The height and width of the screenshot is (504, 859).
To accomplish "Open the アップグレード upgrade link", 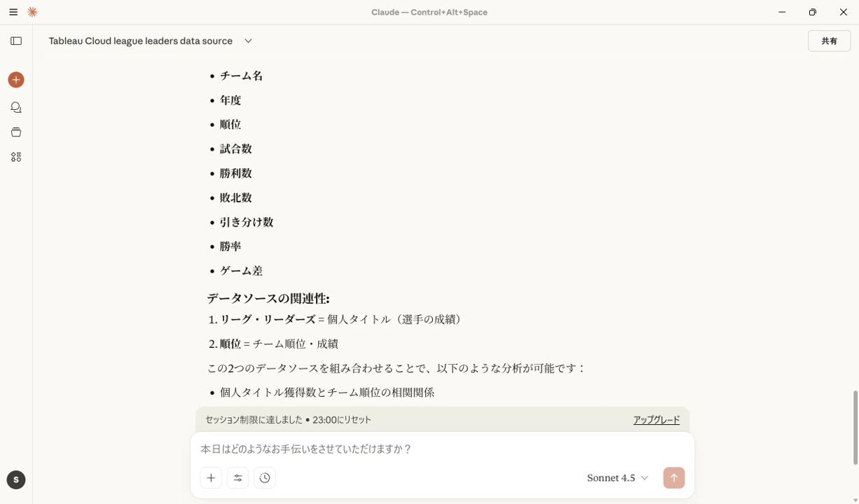I will (x=656, y=420).
